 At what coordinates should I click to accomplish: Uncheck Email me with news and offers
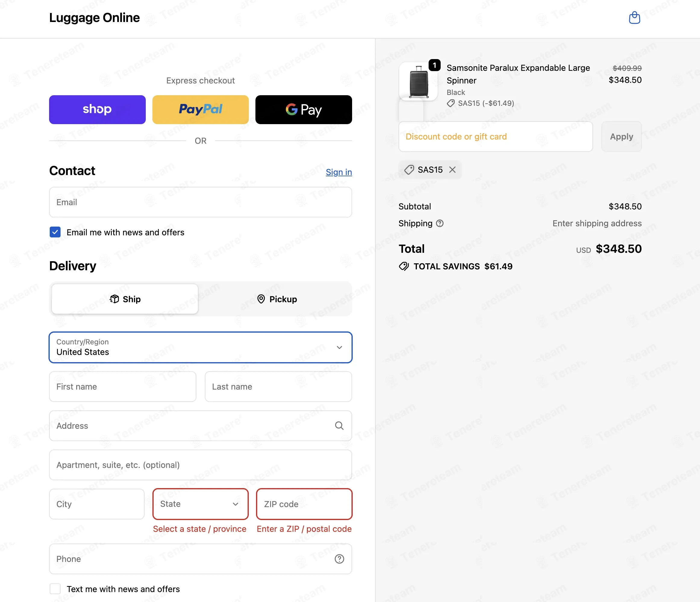coord(55,232)
